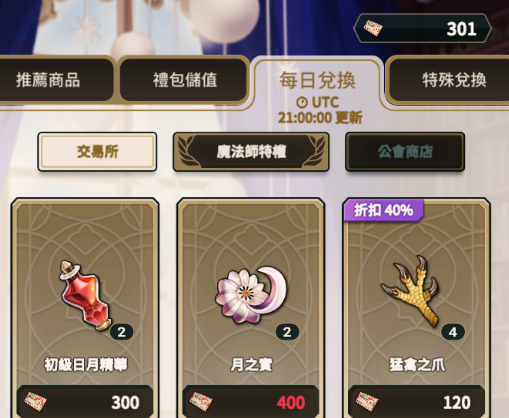Buy 月之實 for 400

251,401
